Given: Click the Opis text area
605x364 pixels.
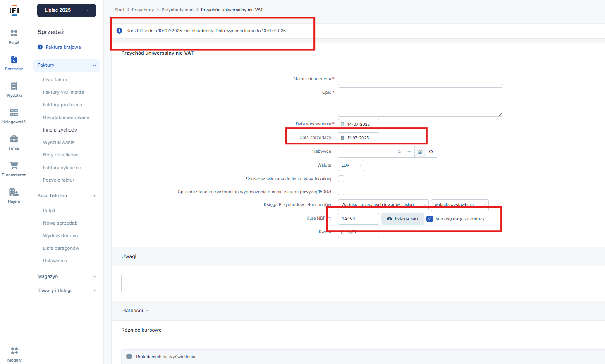Looking at the screenshot, I should coord(421,102).
